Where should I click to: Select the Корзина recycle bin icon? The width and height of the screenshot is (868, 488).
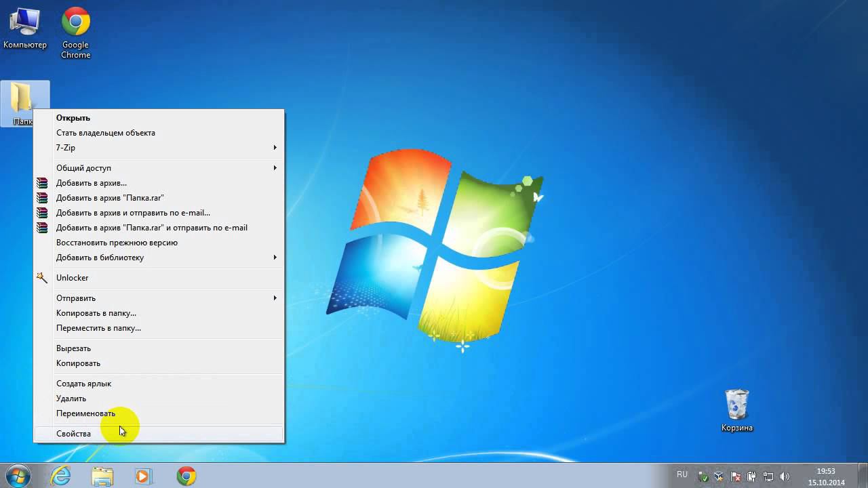click(x=736, y=411)
